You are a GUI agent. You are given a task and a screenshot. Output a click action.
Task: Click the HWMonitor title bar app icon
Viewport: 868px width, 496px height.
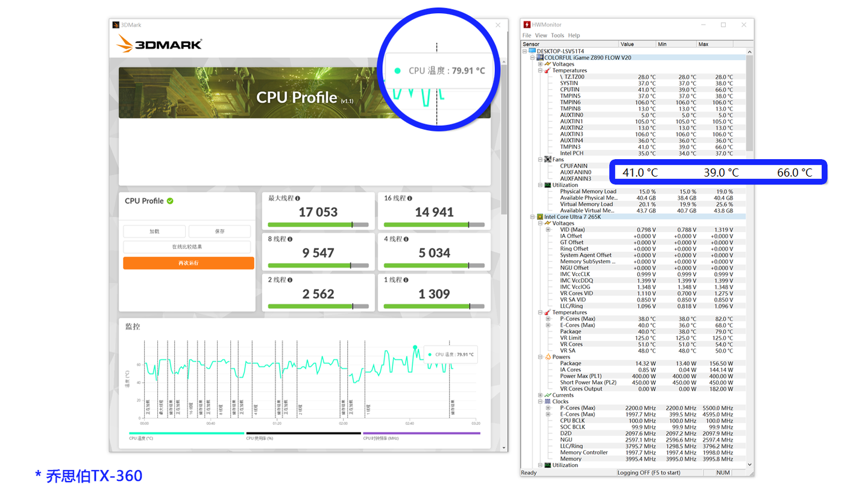527,25
